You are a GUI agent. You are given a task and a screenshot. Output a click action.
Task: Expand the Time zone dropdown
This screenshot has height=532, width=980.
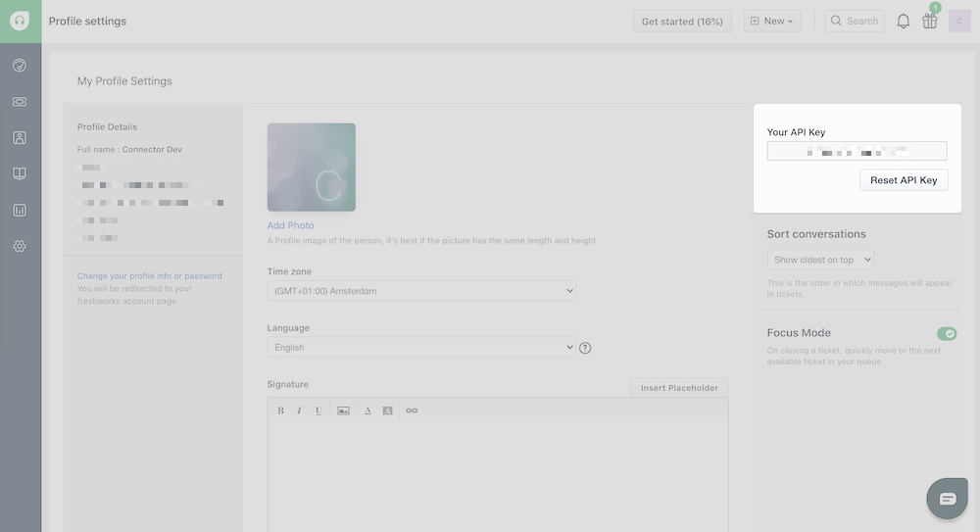coord(421,291)
